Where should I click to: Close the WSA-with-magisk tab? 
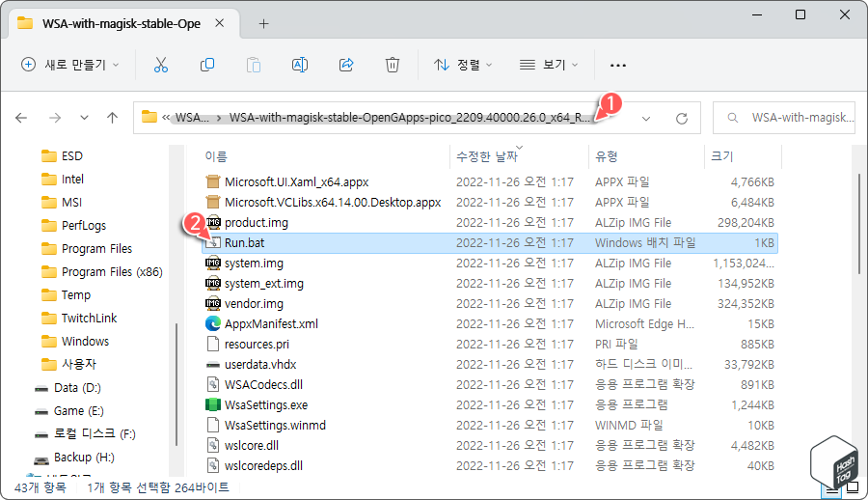[220, 23]
